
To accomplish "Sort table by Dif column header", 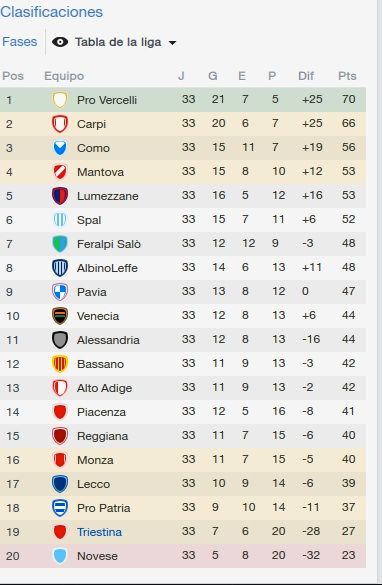I will (x=306, y=76).
